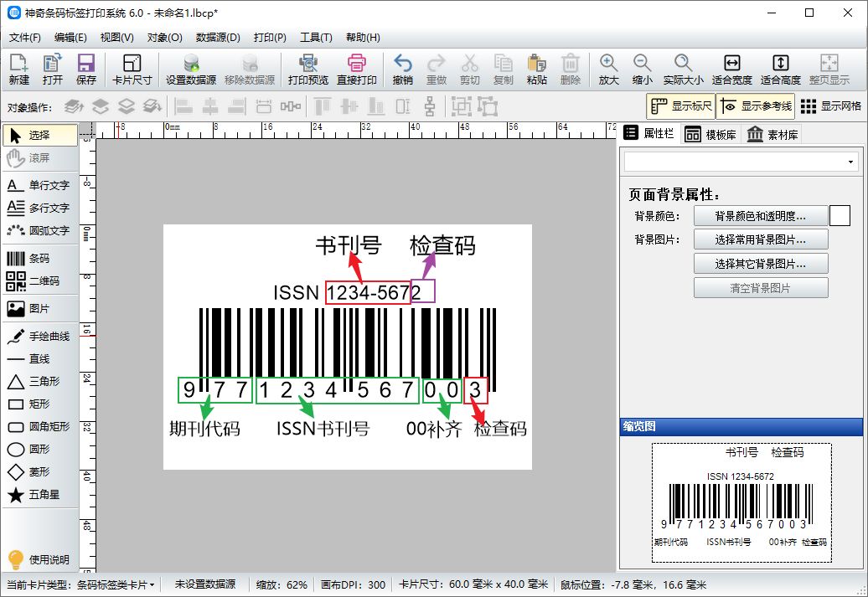Switch to the 属性栏 properties tab
The height and width of the screenshot is (597, 868).
648,133
